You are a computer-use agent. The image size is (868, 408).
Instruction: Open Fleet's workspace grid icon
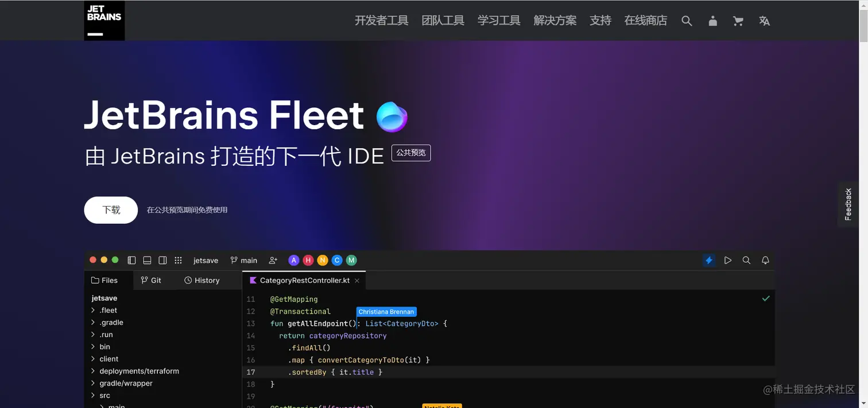[178, 260]
